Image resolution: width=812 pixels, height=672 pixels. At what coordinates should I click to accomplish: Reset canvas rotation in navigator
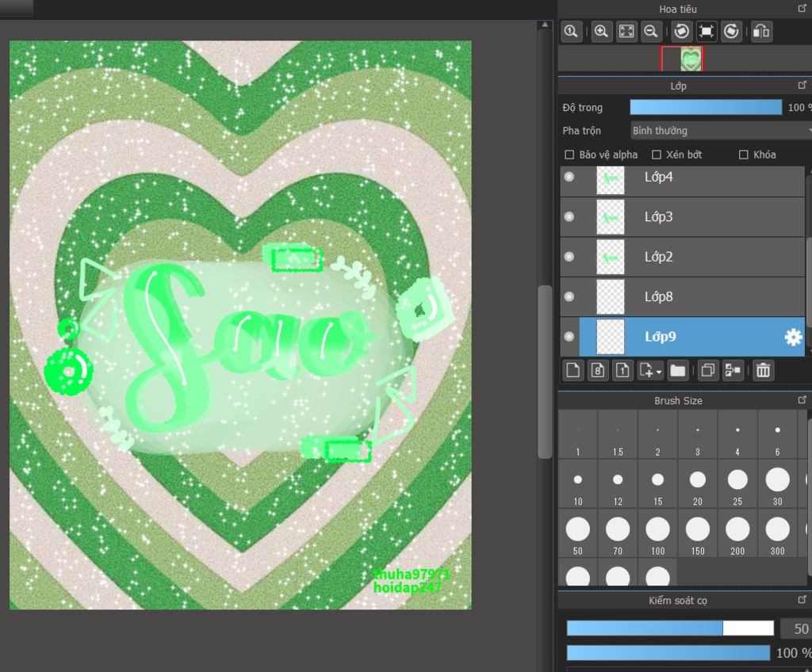pyautogui.click(x=707, y=32)
